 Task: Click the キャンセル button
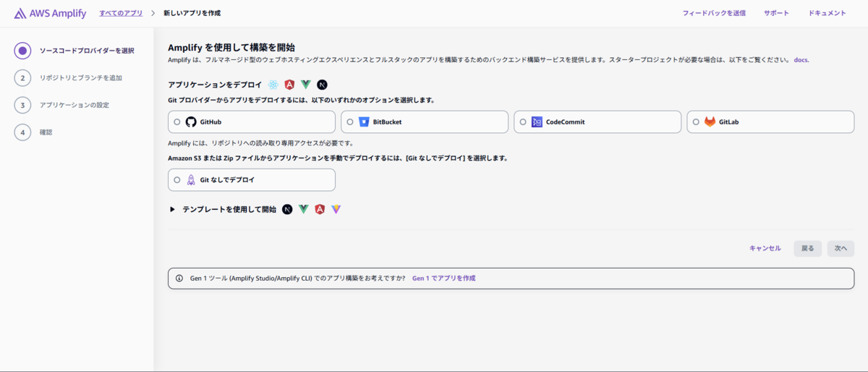click(x=765, y=248)
